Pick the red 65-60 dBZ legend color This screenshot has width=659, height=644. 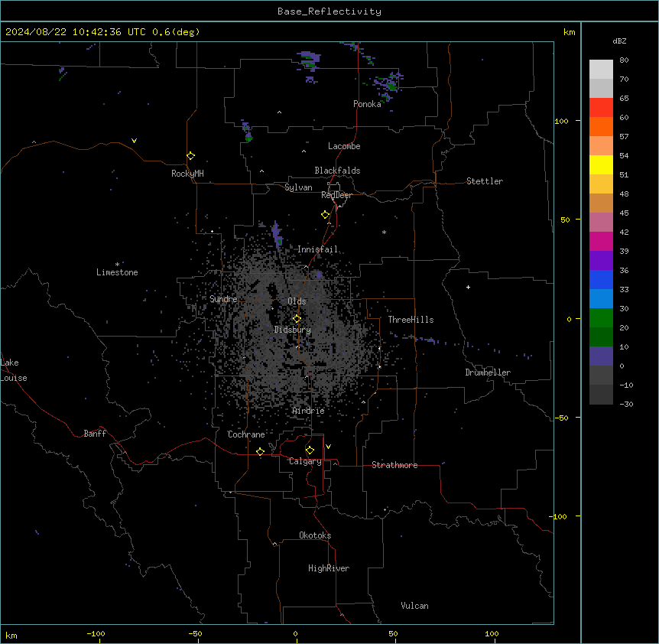601,108
